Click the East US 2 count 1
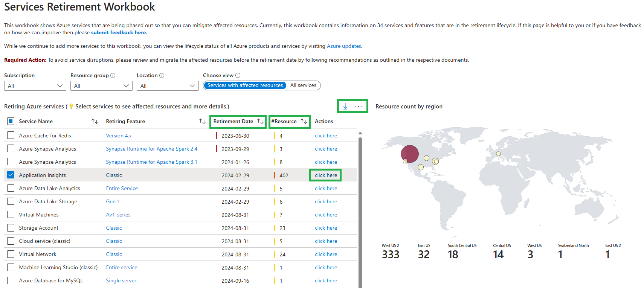Viewport: 644px width, 288px height. 607,254
